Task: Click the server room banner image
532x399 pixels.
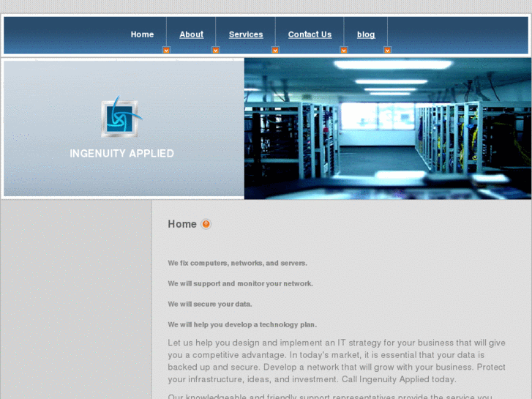Action: [x=387, y=128]
